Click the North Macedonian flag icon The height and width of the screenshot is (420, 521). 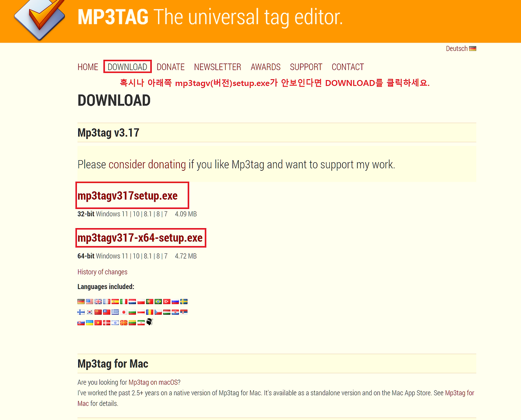(x=124, y=323)
